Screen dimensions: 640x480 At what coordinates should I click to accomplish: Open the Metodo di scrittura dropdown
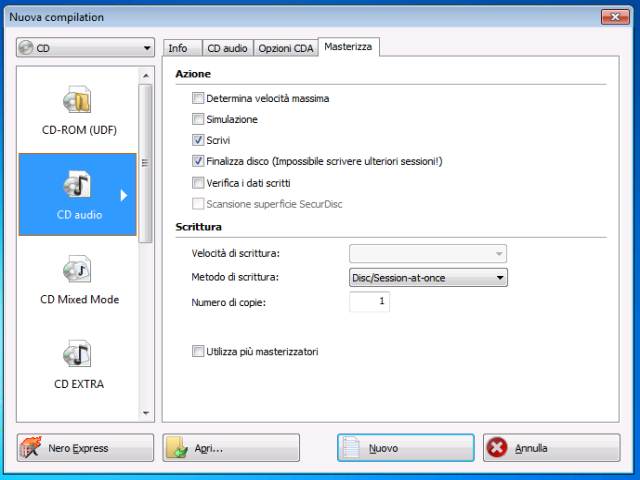click(x=428, y=278)
